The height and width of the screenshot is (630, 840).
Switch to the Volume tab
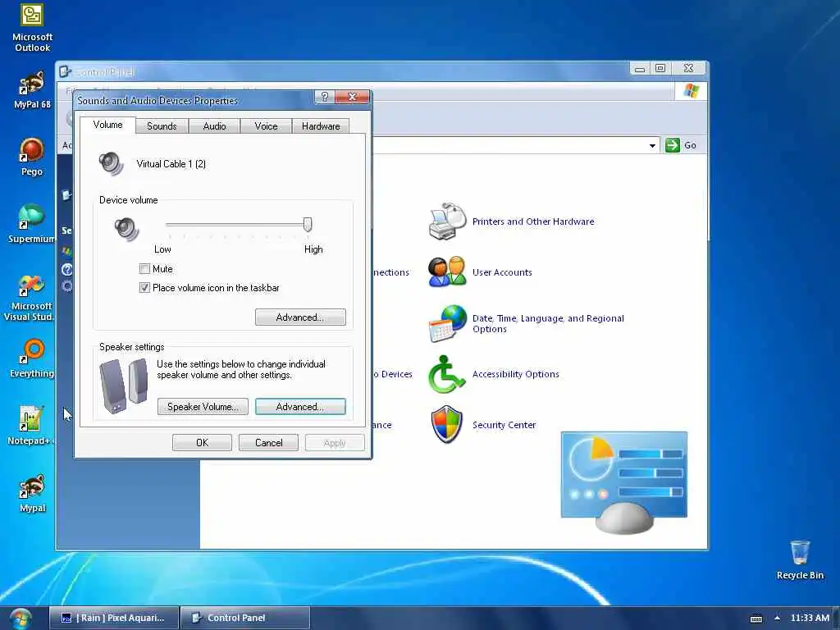107,125
